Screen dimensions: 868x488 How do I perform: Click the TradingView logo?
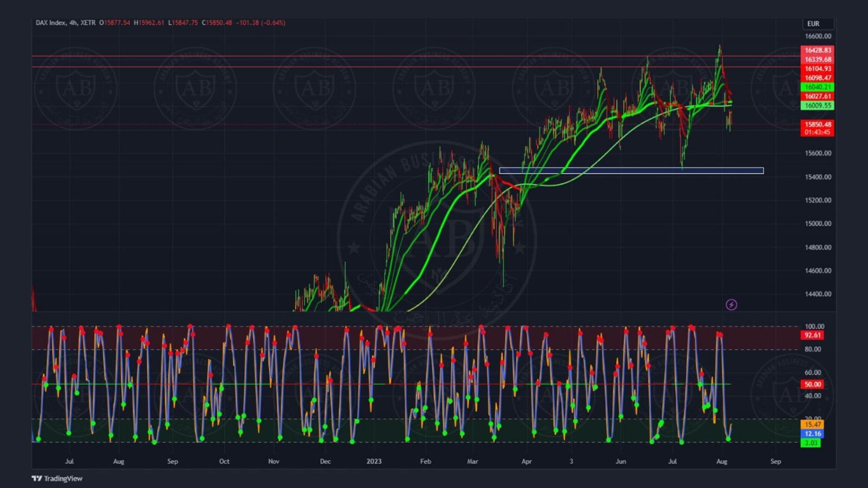tap(57, 478)
